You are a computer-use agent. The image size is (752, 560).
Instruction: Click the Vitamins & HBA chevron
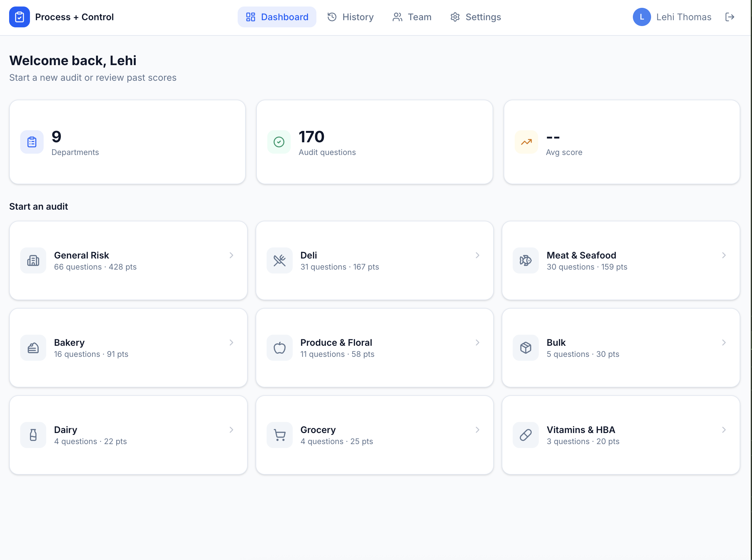724,430
